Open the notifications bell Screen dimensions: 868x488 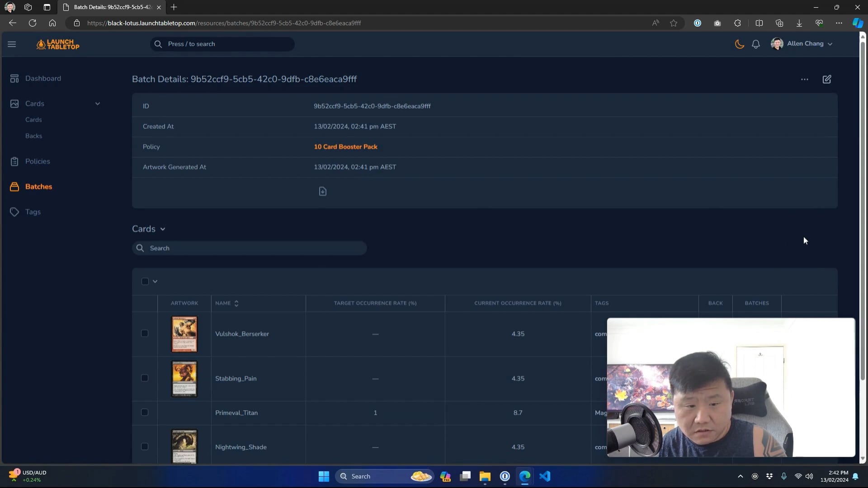pos(755,44)
